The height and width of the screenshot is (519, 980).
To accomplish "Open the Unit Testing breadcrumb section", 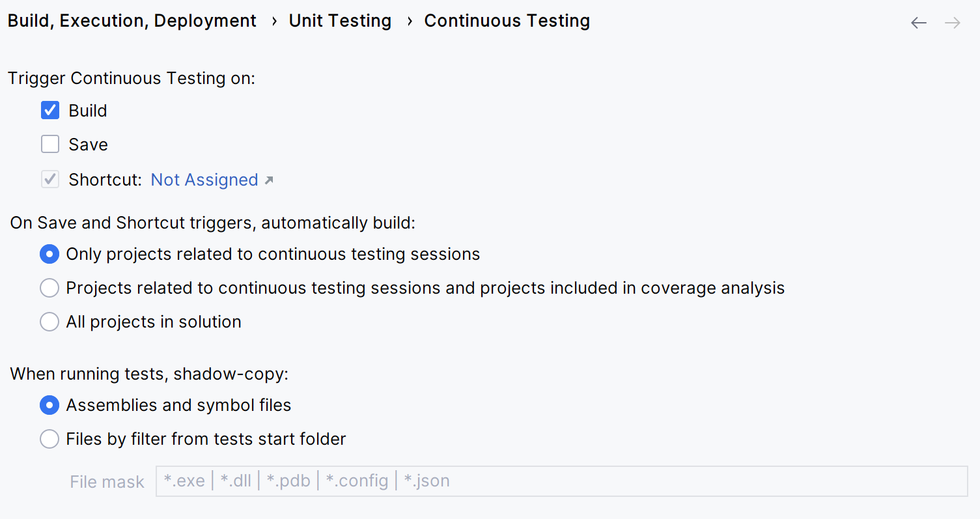I will (x=340, y=20).
